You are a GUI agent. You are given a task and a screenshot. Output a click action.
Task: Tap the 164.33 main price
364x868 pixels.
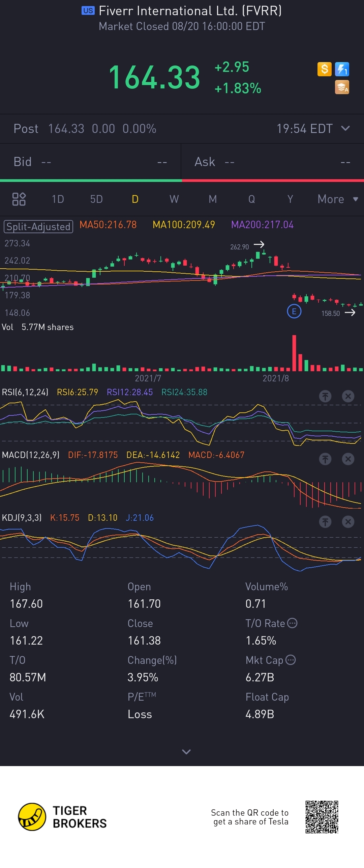coord(154,78)
